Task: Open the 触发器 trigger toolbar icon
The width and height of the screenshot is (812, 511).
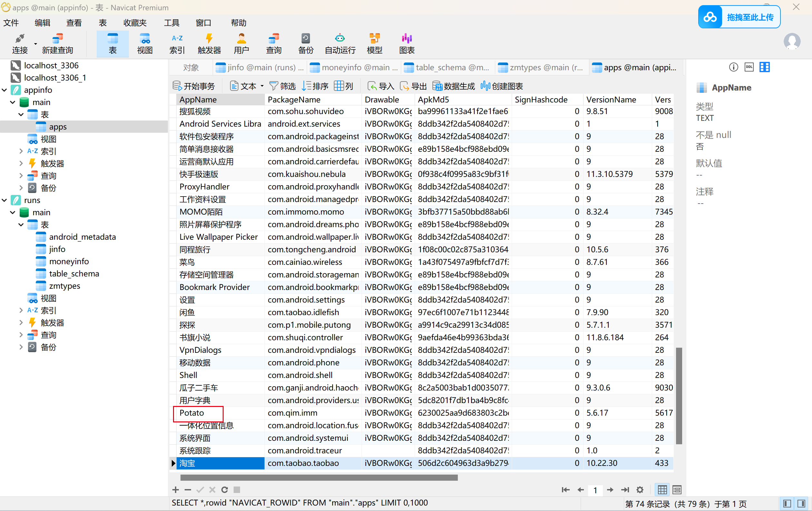Action: (x=209, y=43)
